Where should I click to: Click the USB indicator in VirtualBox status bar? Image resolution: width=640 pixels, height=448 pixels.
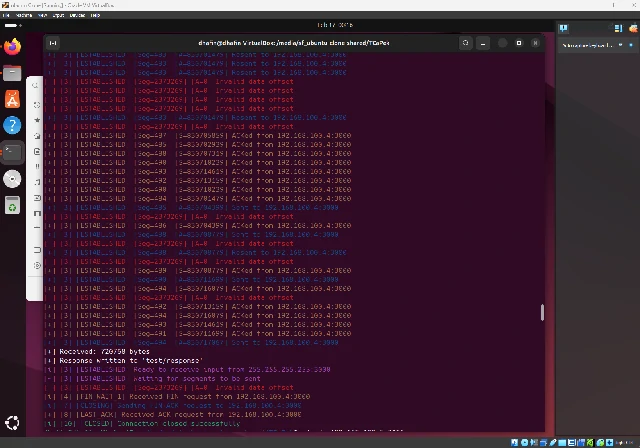(x=553, y=442)
